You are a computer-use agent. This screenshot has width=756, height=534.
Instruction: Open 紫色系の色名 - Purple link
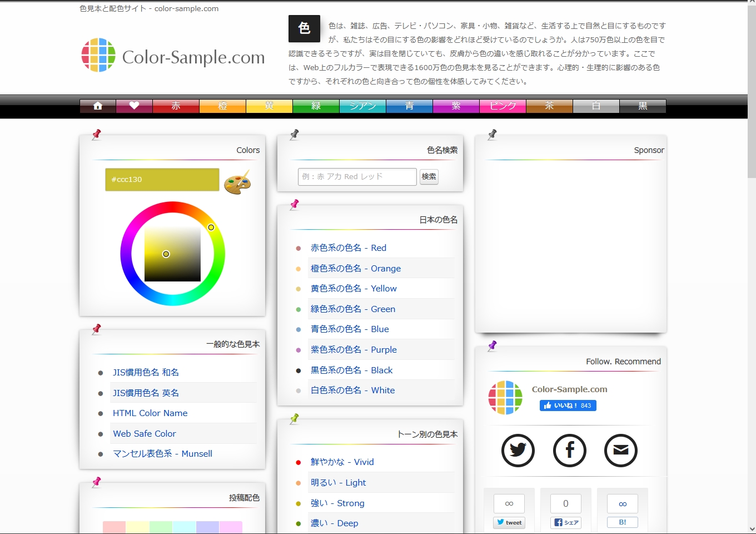click(x=354, y=349)
